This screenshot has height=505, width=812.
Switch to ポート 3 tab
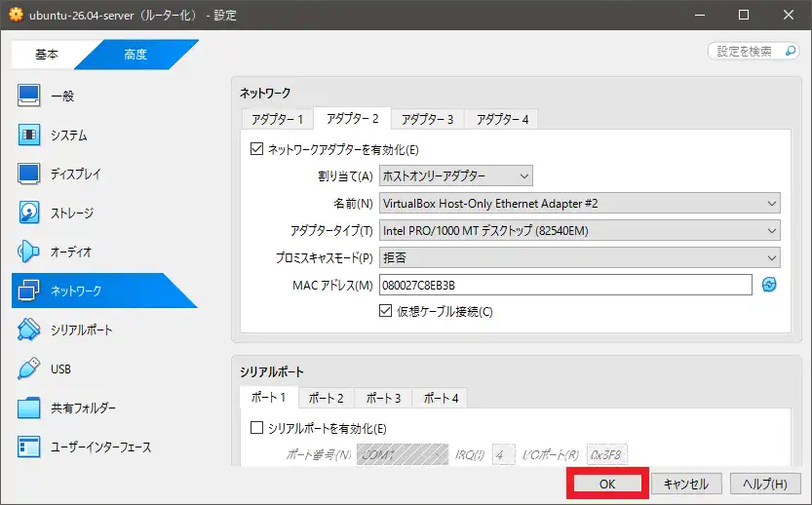point(383,399)
